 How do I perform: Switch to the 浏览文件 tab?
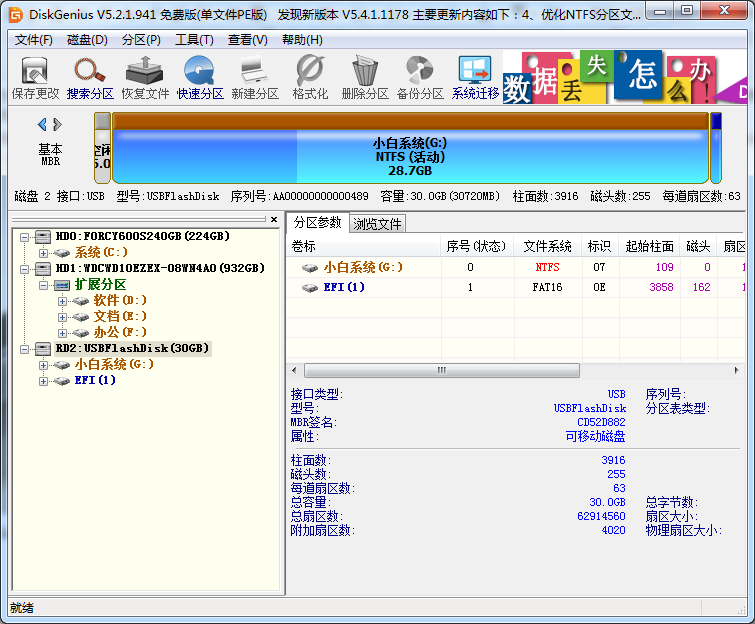coord(378,223)
